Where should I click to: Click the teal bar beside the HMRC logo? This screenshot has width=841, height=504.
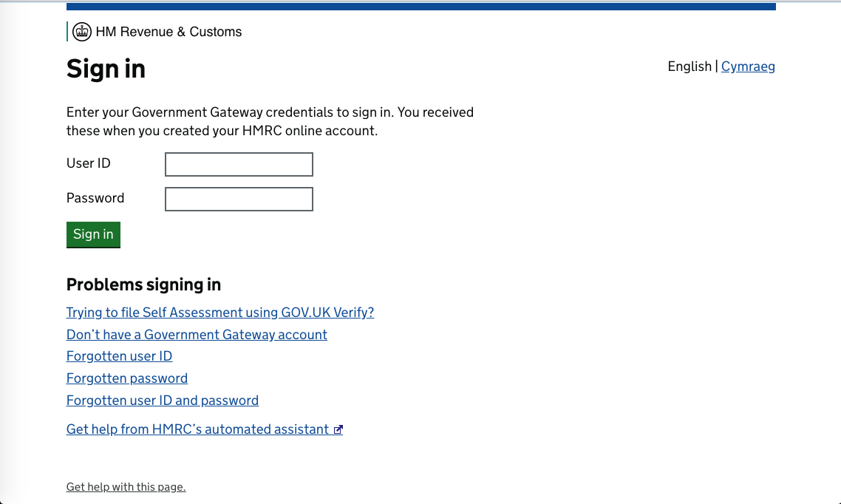click(x=67, y=32)
